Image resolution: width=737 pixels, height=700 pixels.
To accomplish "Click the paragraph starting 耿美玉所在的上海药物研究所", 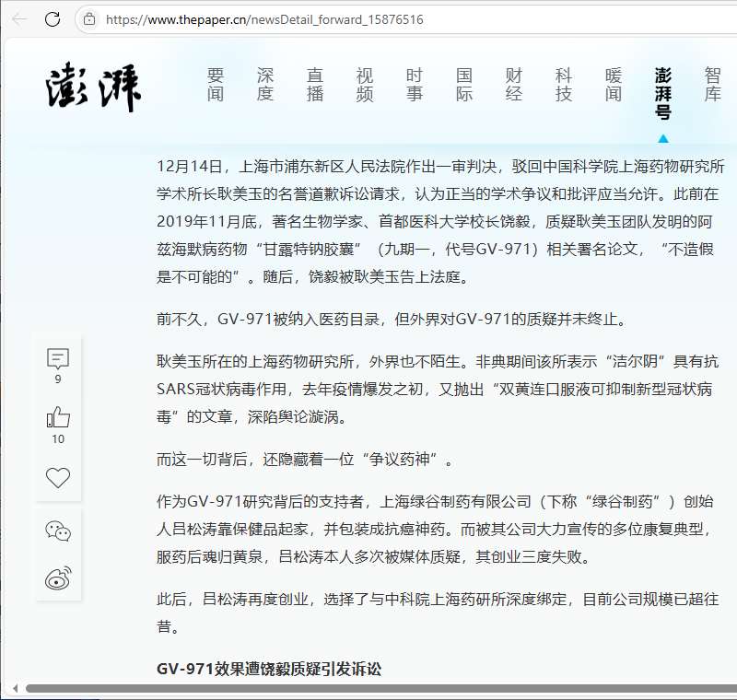I will 438,389.
